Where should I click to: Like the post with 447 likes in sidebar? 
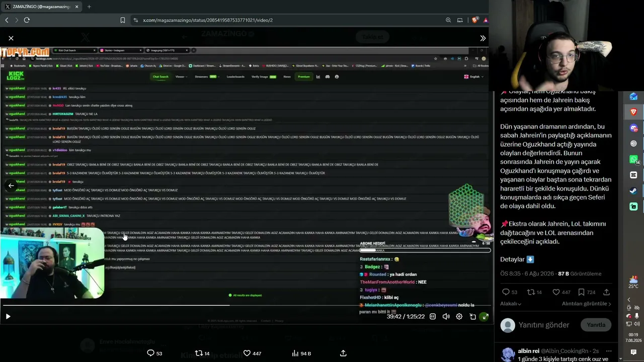click(556, 292)
